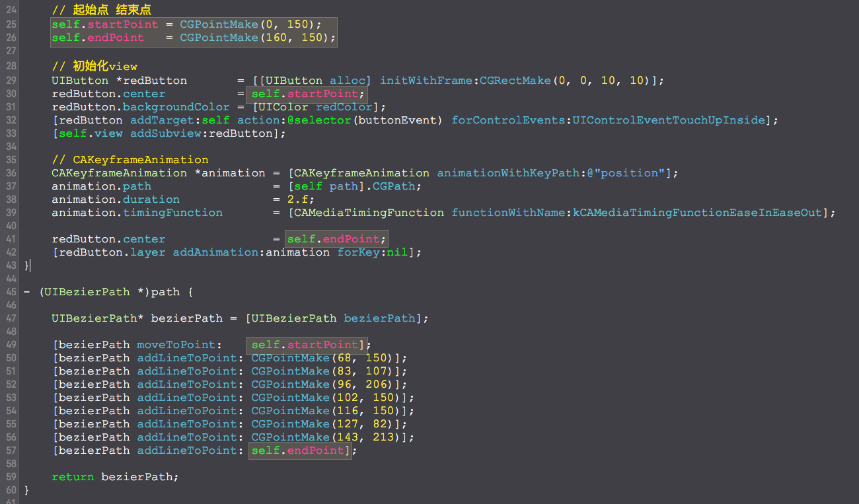Click "@selector(buttonEvent)" text
The image size is (859, 504).
(x=364, y=120)
